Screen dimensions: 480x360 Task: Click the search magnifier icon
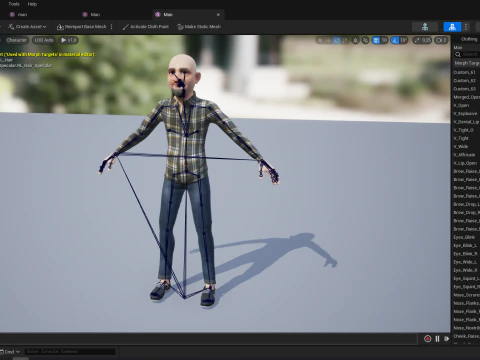click(x=458, y=54)
